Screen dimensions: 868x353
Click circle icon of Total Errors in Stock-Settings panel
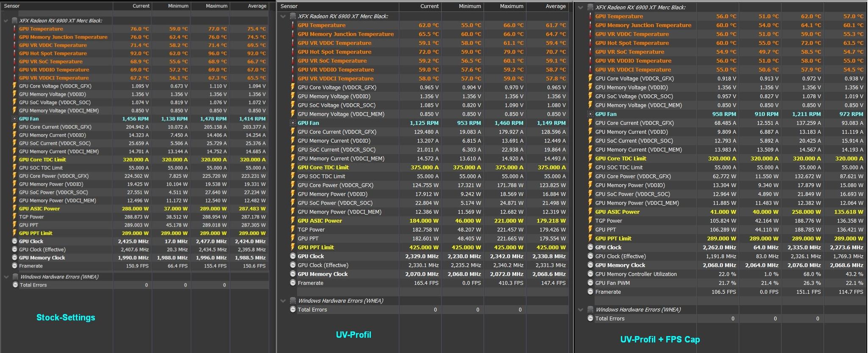[15, 285]
